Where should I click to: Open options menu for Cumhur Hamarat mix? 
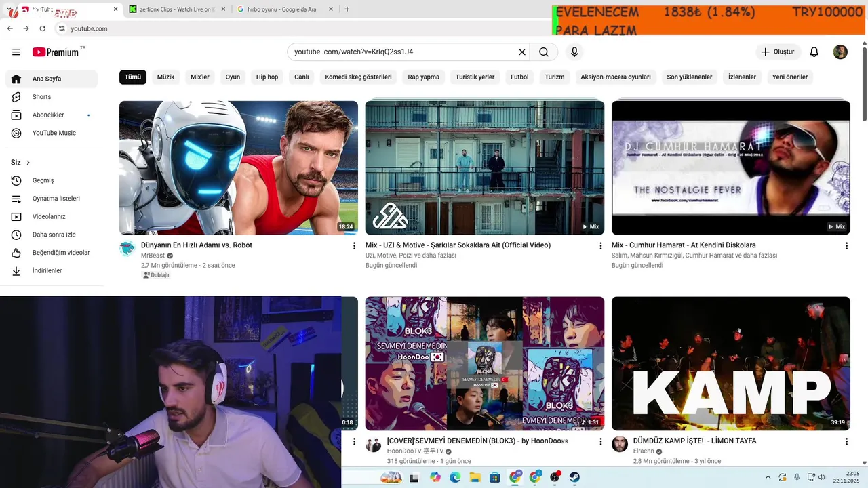(x=846, y=246)
